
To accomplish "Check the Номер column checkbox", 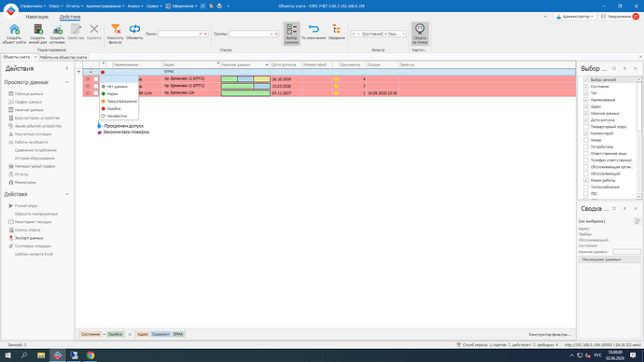I will pos(586,140).
